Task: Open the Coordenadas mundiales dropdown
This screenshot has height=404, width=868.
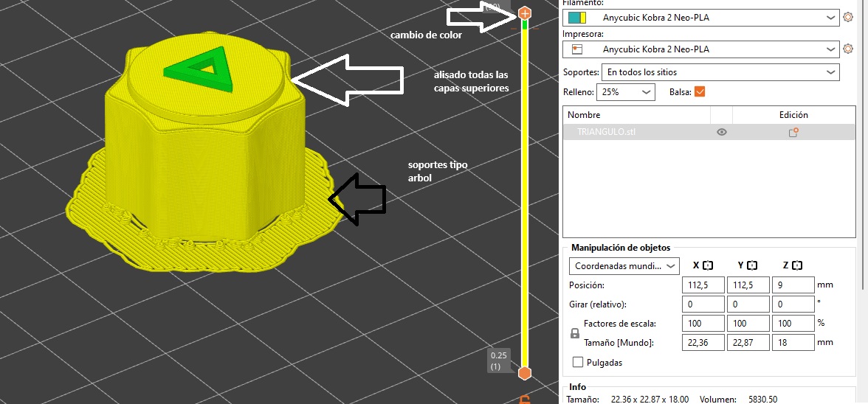Action: pyautogui.click(x=624, y=265)
